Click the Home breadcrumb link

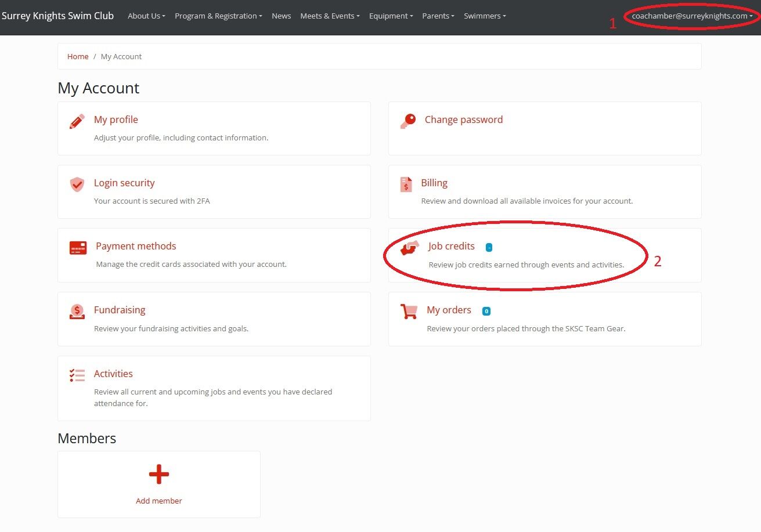point(78,57)
